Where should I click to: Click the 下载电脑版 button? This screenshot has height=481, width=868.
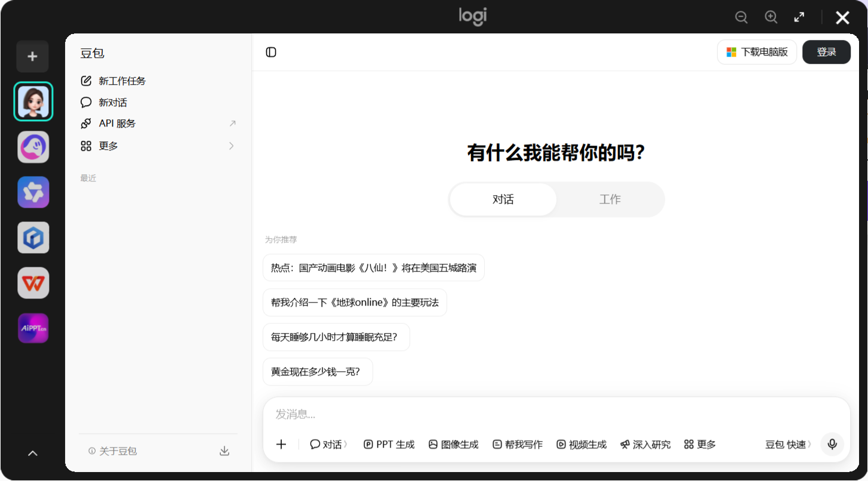757,52
